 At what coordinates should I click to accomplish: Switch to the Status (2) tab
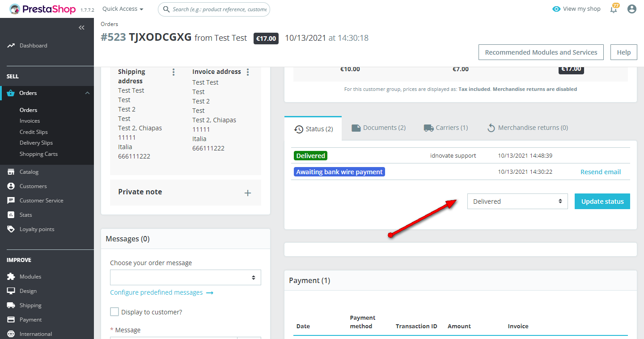click(314, 129)
